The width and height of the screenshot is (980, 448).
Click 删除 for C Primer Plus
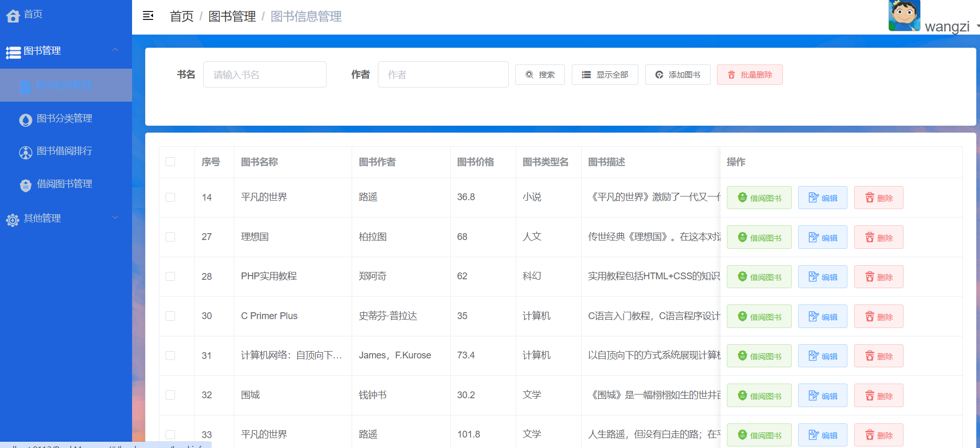tap(879, 316)
